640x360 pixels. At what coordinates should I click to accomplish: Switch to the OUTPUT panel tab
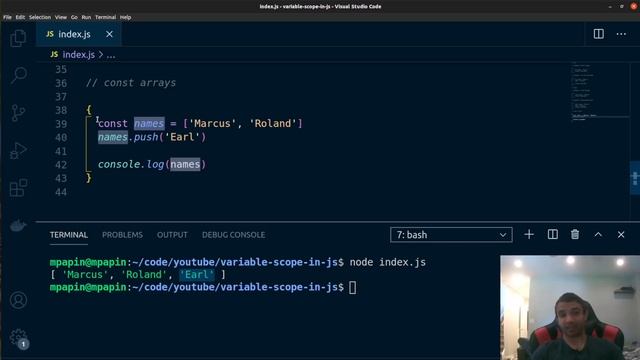coord(172,235)
